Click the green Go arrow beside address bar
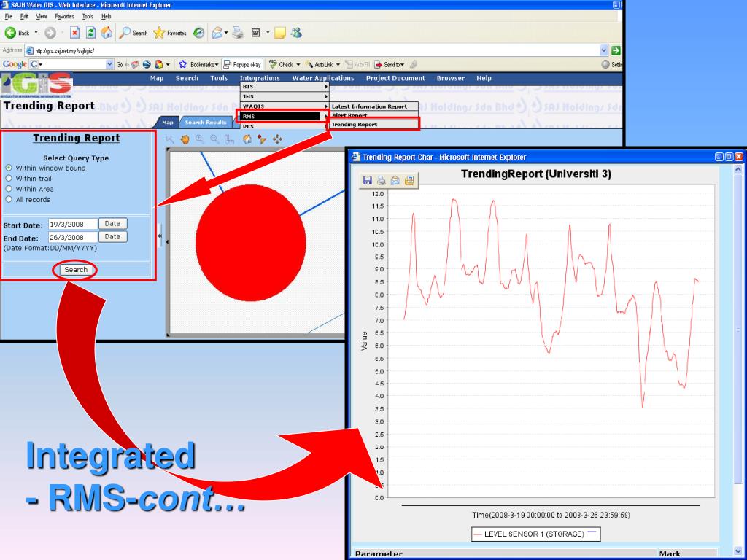 pyautogui.click(x=616, y=50)
